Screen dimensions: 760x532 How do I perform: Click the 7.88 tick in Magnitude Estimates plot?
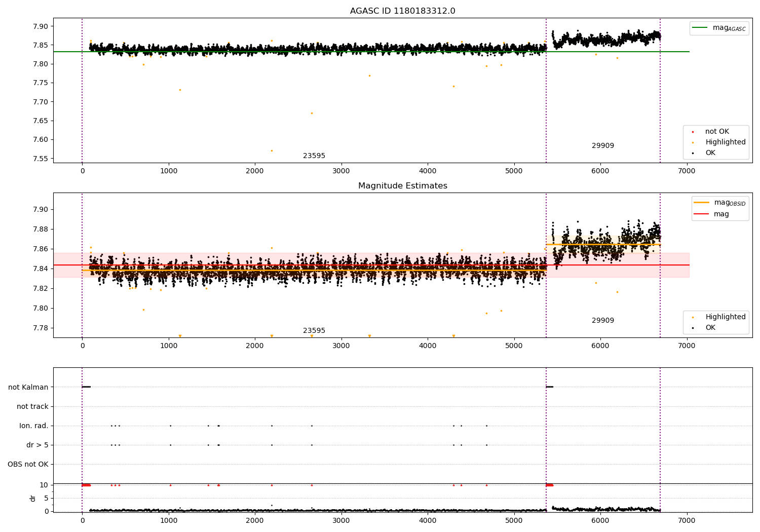(40, 229)
